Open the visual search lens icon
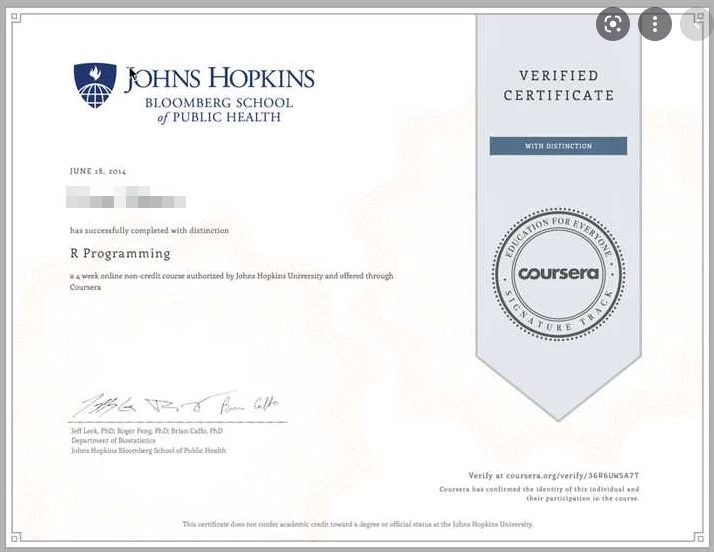Image resolution: width=714 pixels, height=552 pixels. (612, 24)
